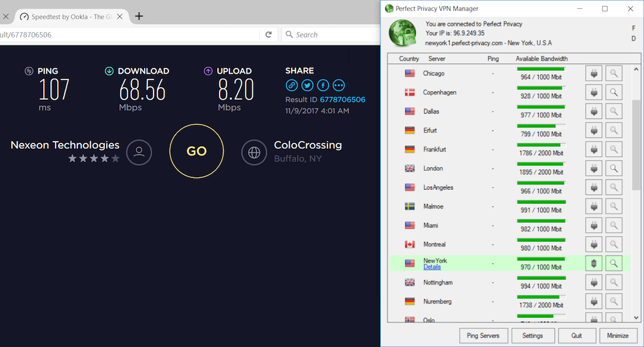The height and width of the screenshot is (347, 644).
Task: Share speedtest result on Twitter
Action: [x=307, y=85]
